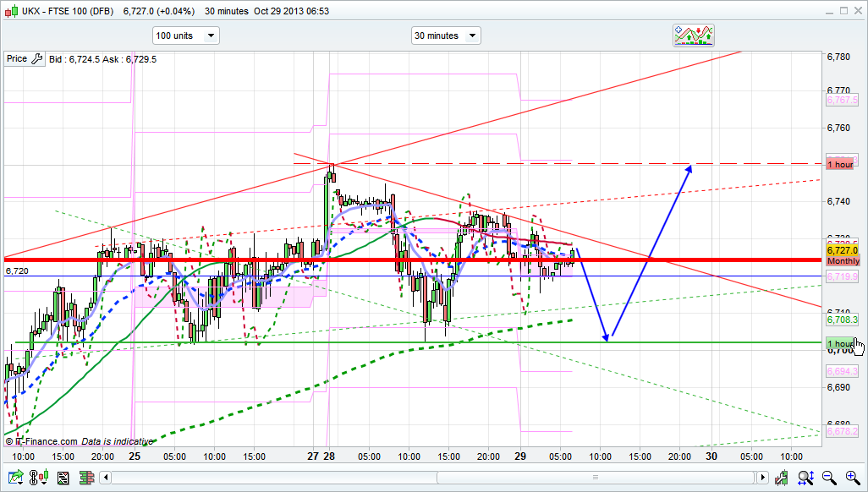This screenshot has width=868, height=492.
Task: Select the 'Monthly' label on price axis
Action: [843, 261]
